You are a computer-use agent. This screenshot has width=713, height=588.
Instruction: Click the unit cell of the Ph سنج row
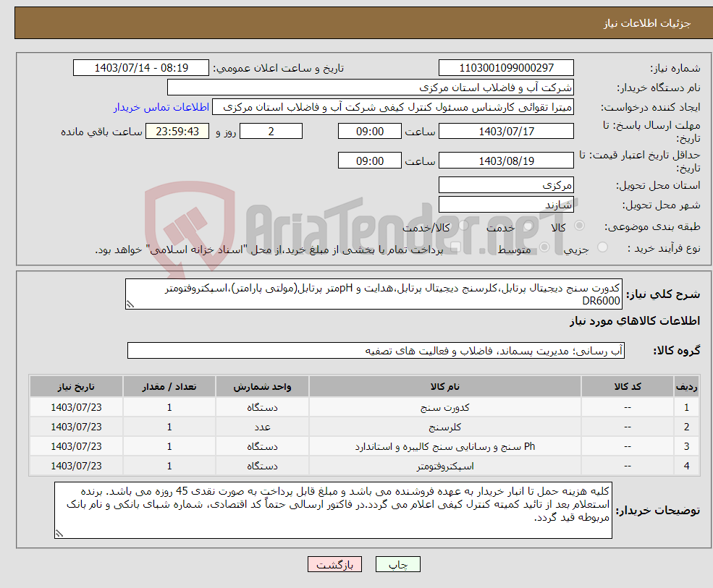tap(262, 446)
